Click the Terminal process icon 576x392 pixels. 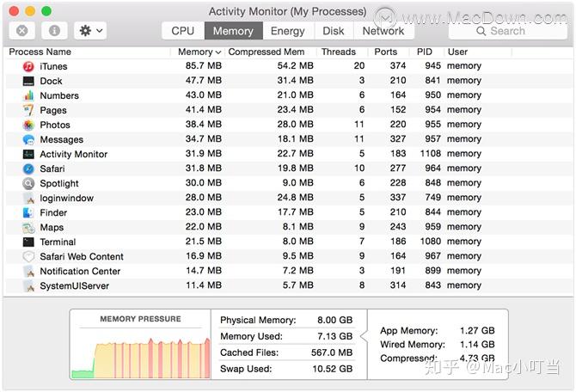coord(28,242)
